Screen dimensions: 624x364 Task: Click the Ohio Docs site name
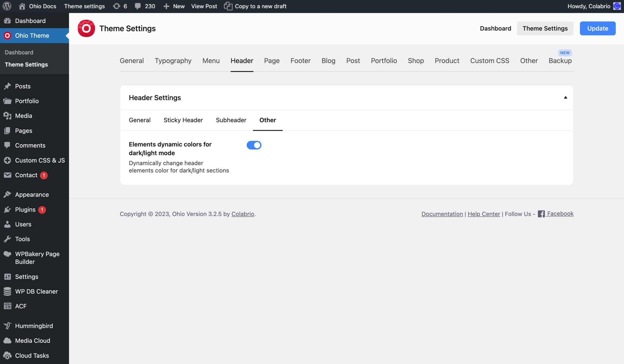click(x=43, y=6)
